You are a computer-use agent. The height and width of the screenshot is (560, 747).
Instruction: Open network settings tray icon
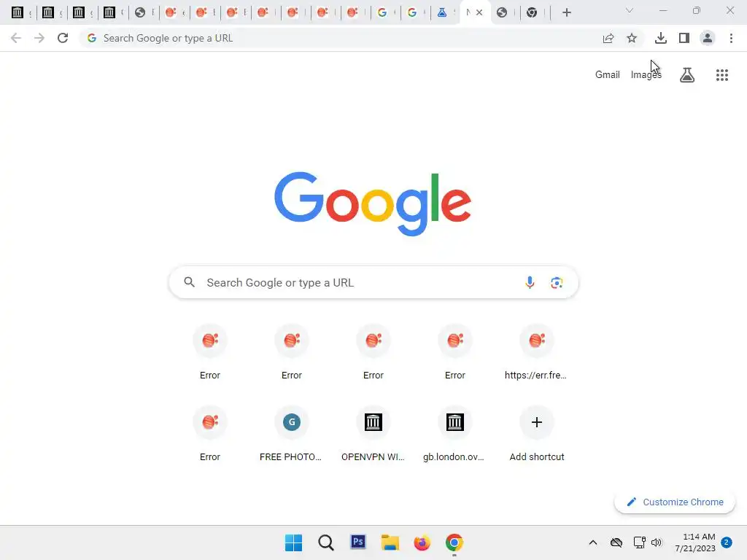point(639,542)
